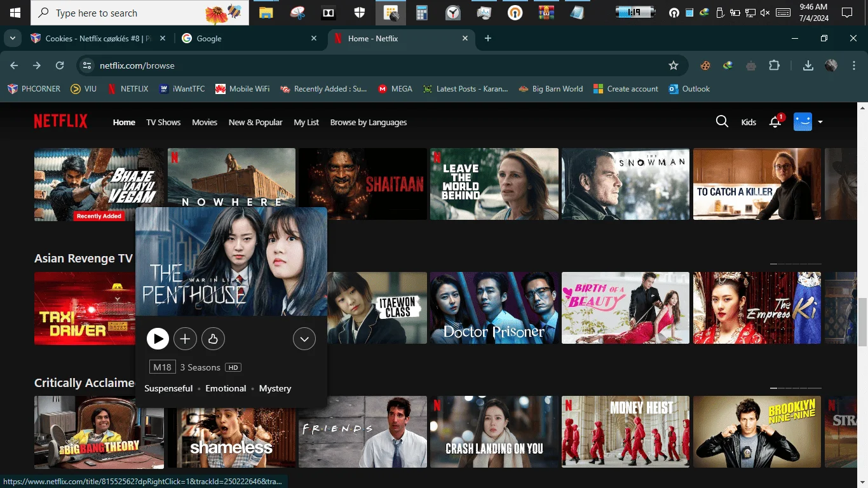Switch to Cookies - Netflix tab

[x=98, y=38]
